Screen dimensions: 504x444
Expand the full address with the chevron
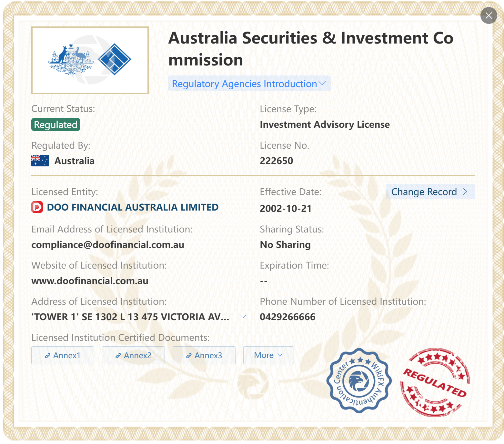[244, 317]
